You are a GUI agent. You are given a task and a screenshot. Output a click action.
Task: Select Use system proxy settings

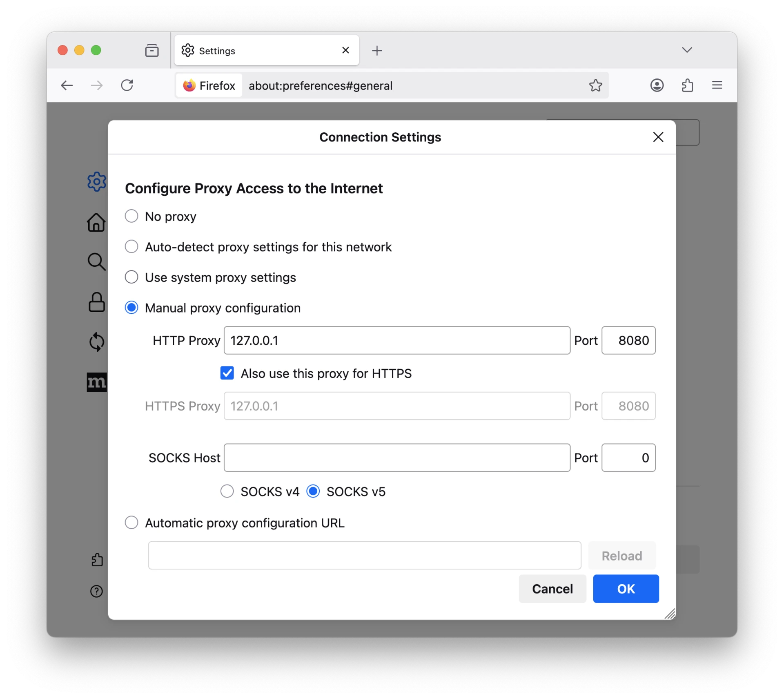[131, 277]
